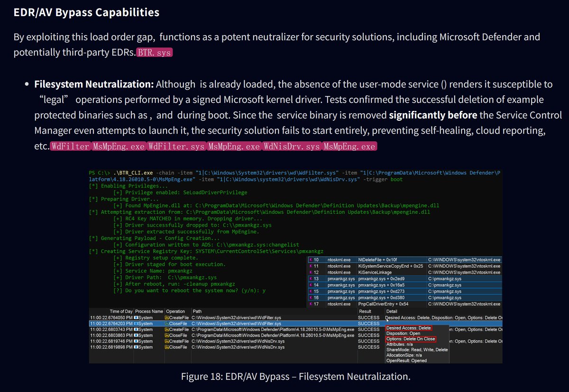Click the Process Name column header
Screen dimensions: 569x392
149,311
